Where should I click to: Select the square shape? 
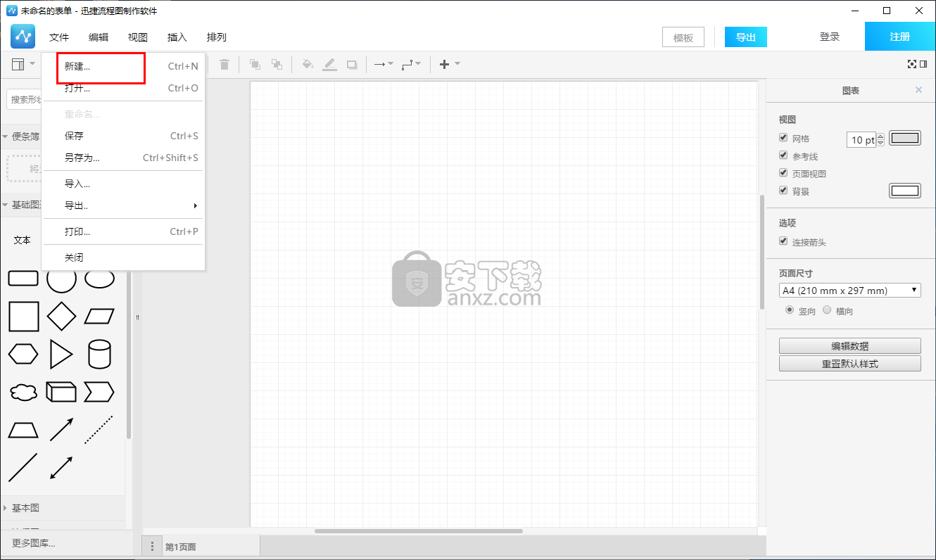tap(23, 317)
